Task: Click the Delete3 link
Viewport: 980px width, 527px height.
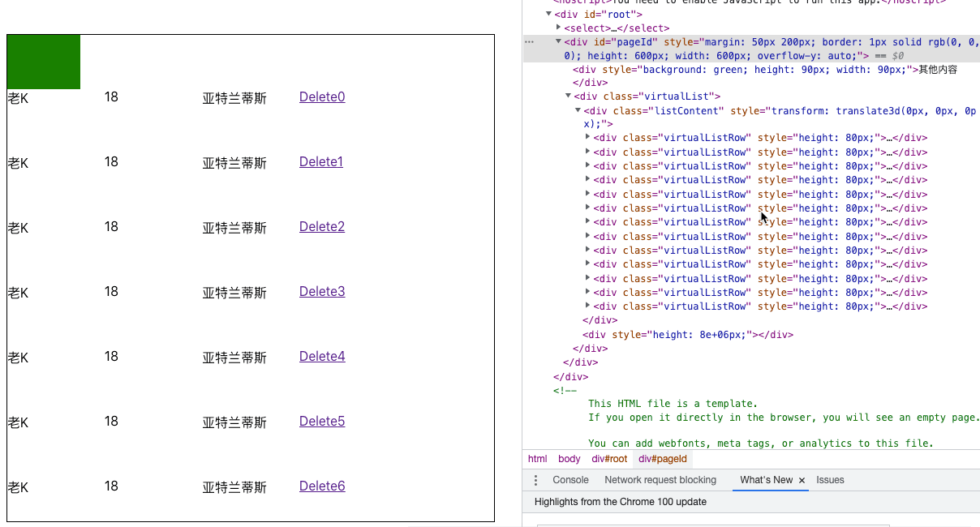Action: [x=322, y=292]
